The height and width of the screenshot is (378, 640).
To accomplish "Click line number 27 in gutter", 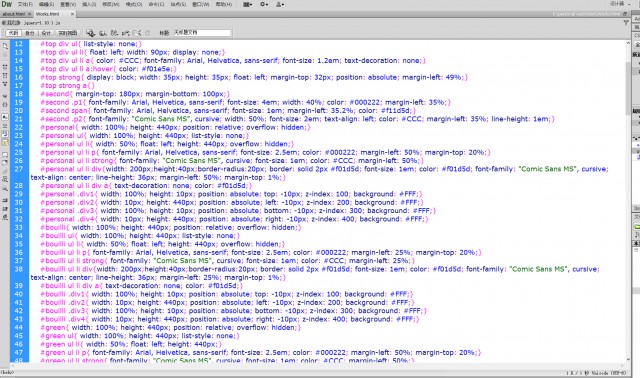I will tap(19, 169).
